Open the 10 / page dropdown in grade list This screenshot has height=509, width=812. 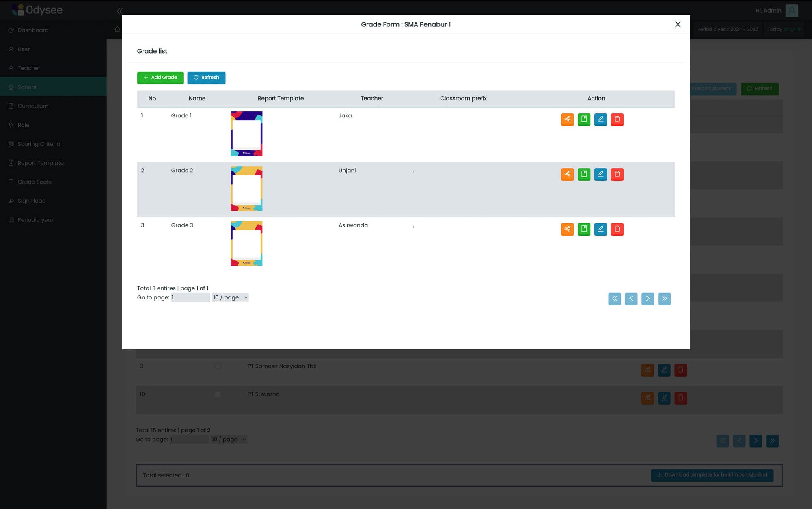click(x=230, y=297)
